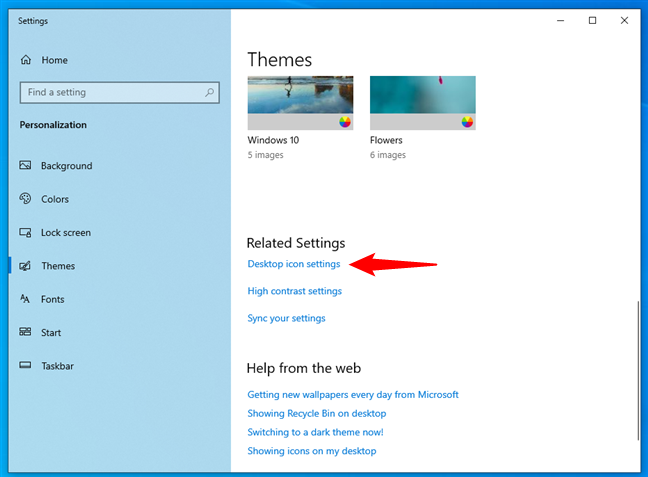This screenshot has width=648, height=477.
Task: Open Fonts settings page
Action: pos(52,299)
